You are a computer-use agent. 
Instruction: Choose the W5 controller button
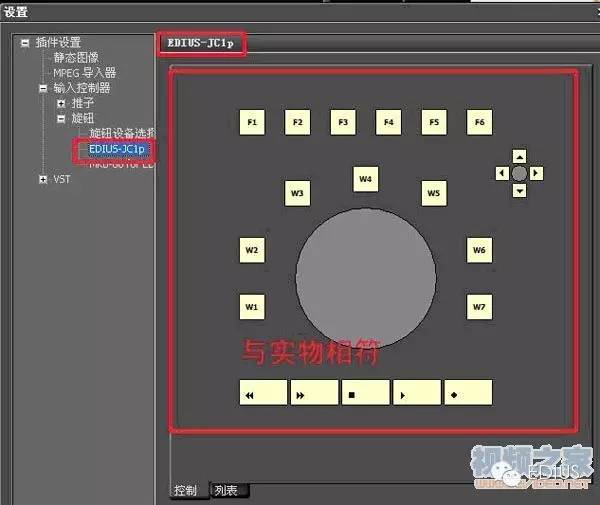pos(434,193)
